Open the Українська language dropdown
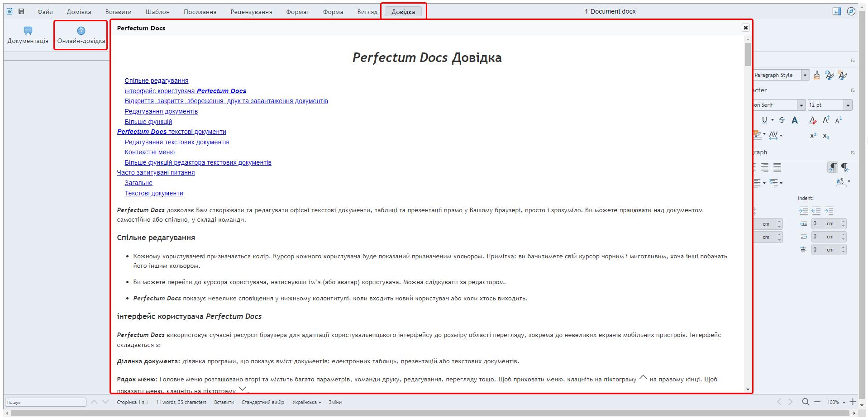Image resolution: width=868 pixels, height=418 pixels. coord(307,402)
